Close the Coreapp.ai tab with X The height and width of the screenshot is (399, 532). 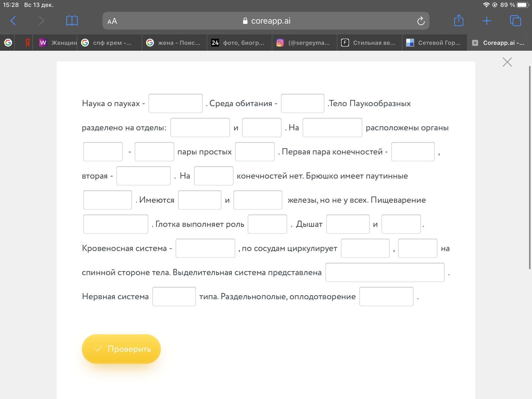point(475,43)
